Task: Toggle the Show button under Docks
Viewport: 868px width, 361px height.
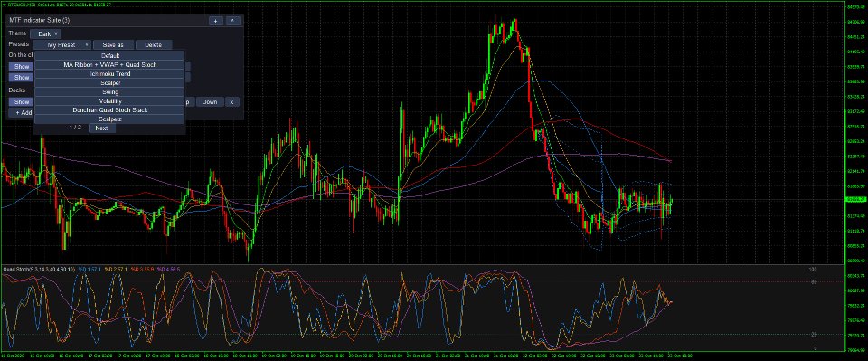Action: (x=22, y=102)
